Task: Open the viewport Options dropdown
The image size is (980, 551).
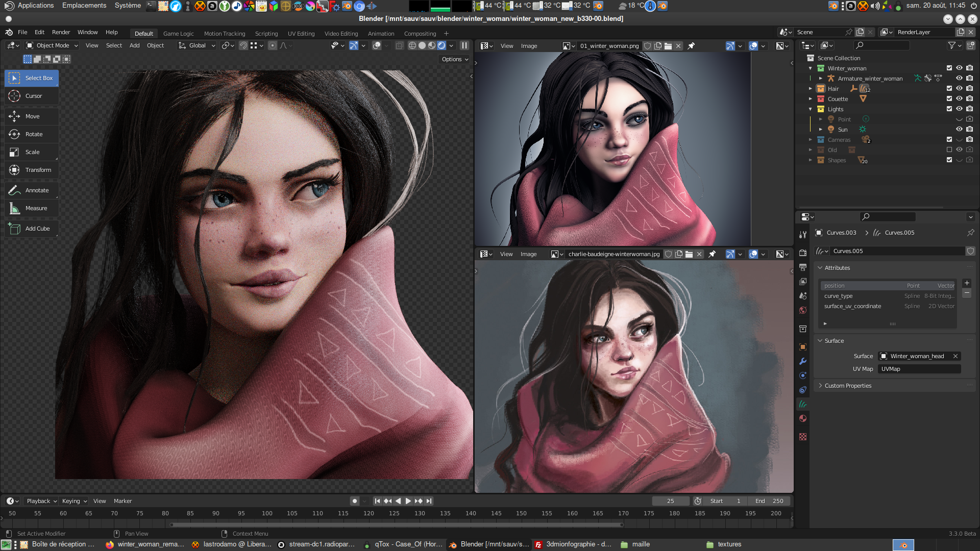Action: pyautogui.click(x=455, y=59)
